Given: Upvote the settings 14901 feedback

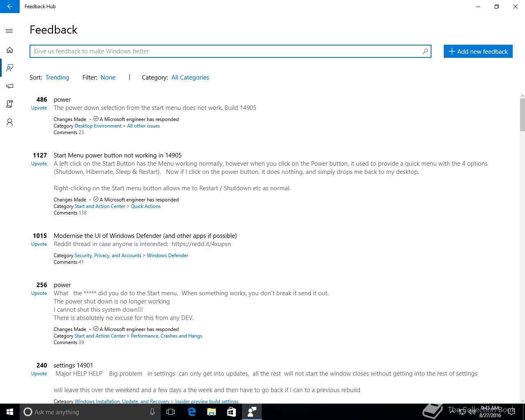Looking at the screenshot, I should (x=39, y=374).
